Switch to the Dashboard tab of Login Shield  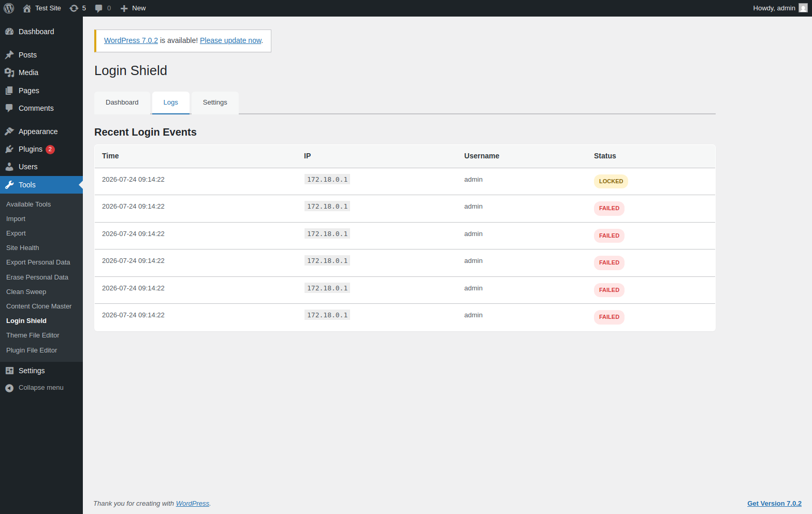click(122, 102)
